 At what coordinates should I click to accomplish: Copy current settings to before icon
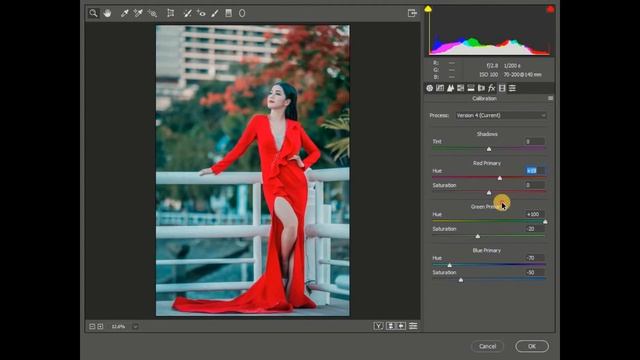tap(401, 326)
